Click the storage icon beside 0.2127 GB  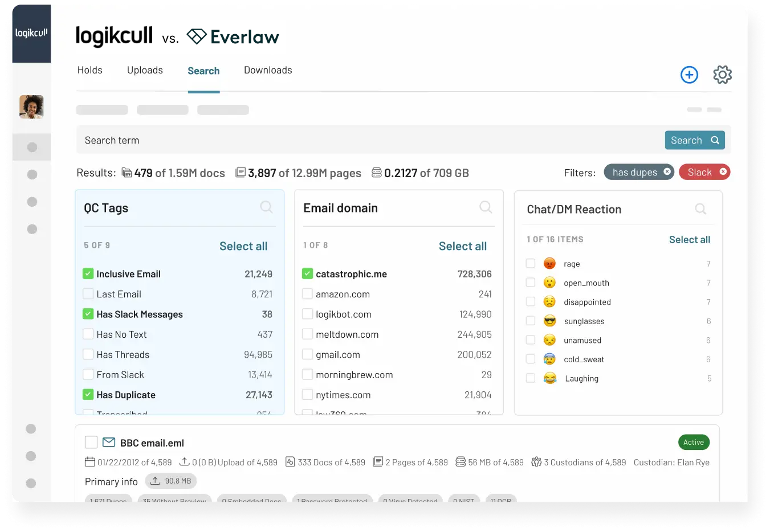[x=376, y=173]
